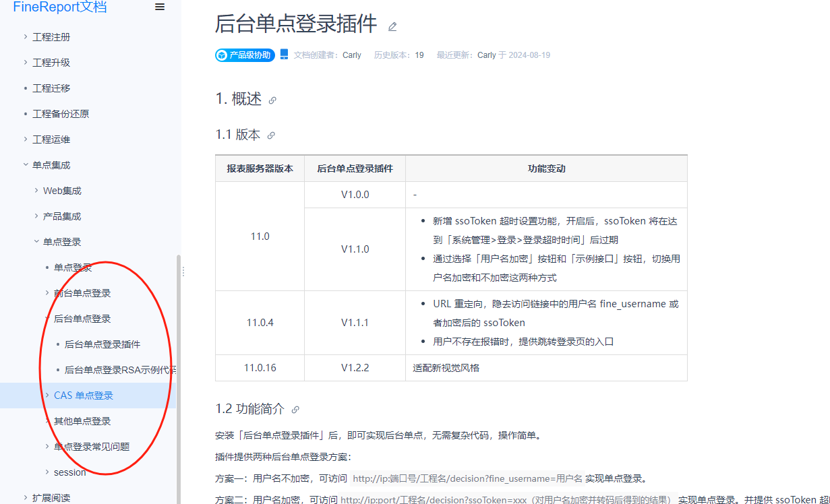Open the FineReport文档 home link
Viewport: 830px width, 504px height.
(x=60, y=7)
